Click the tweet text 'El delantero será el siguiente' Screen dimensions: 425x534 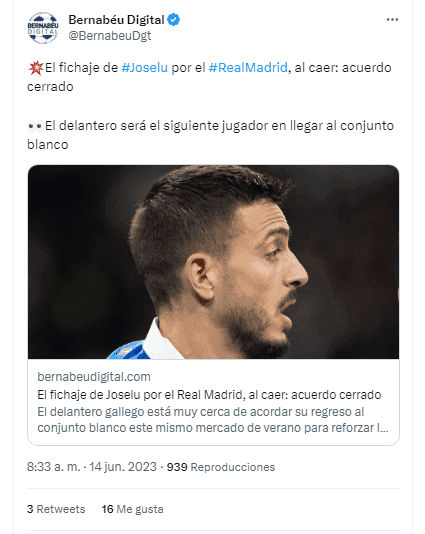(131, 126)
